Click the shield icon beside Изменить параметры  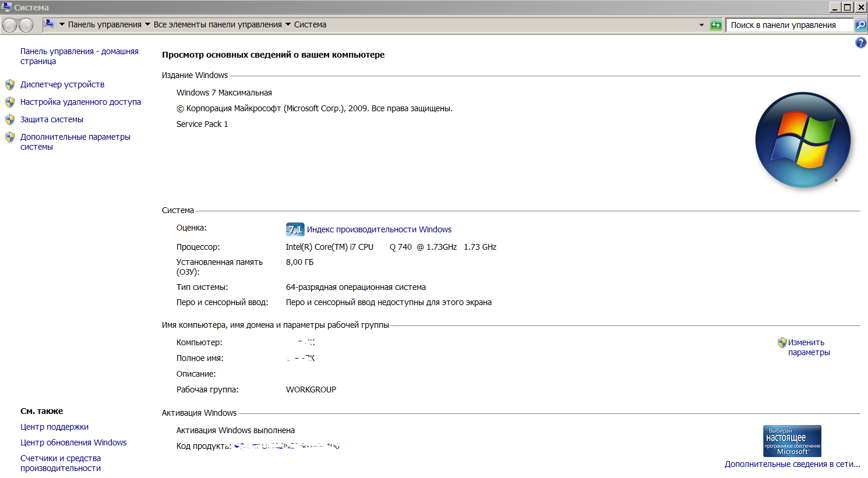pos(782,342)
